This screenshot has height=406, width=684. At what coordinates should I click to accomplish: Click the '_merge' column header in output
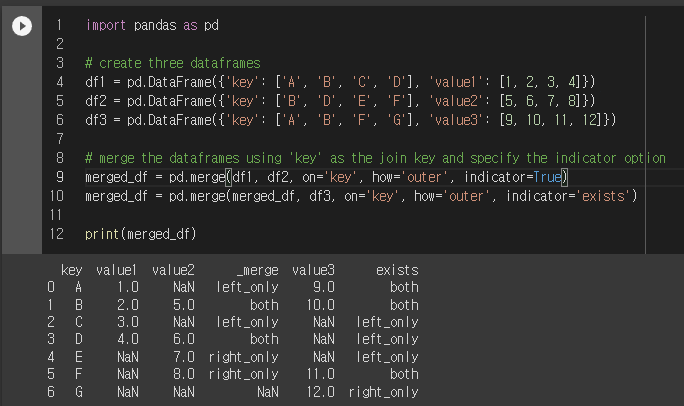(x=257, y=270)
